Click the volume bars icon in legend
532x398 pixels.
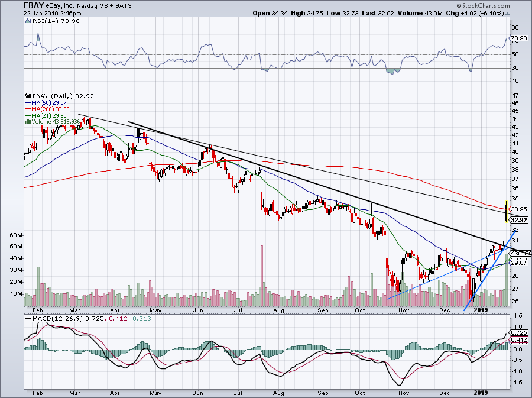pos(28,121)
